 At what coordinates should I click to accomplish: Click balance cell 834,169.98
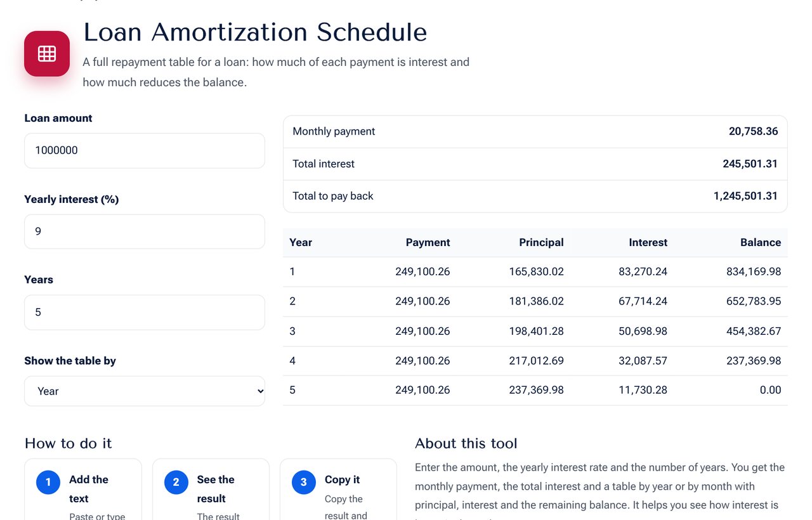pos(754,271)
